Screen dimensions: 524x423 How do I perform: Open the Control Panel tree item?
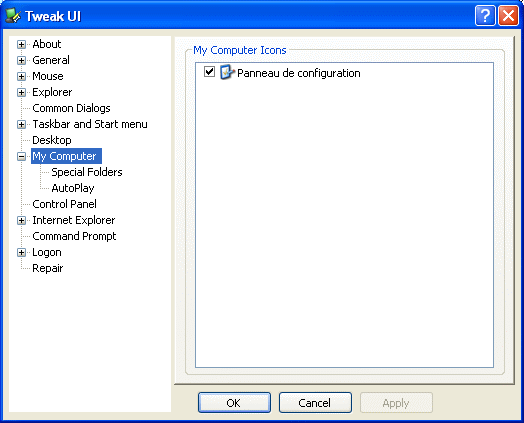click(64, 204)
